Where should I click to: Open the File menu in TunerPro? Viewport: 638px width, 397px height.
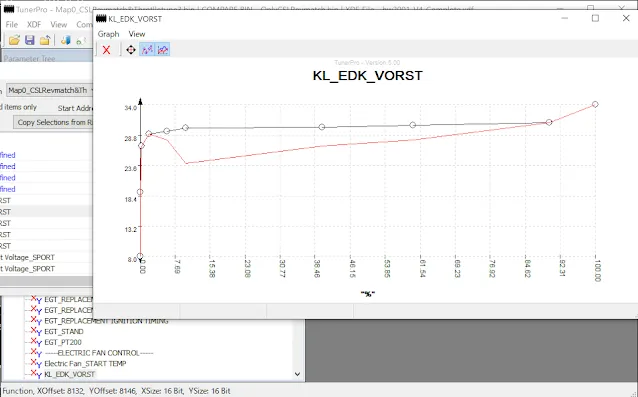[11, 24]
